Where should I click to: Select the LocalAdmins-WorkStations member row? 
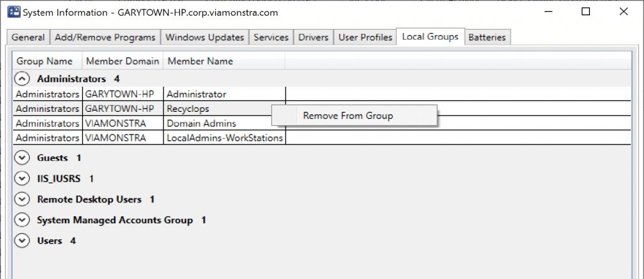point(225,138)
